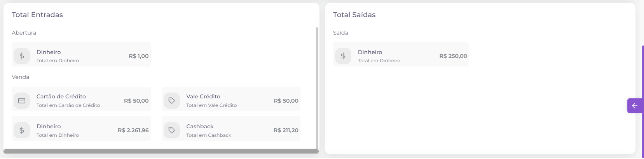Click the Venda section label
Image resolution: width=644 pixels, height=159 pixels.
click(x=21, y=77)
